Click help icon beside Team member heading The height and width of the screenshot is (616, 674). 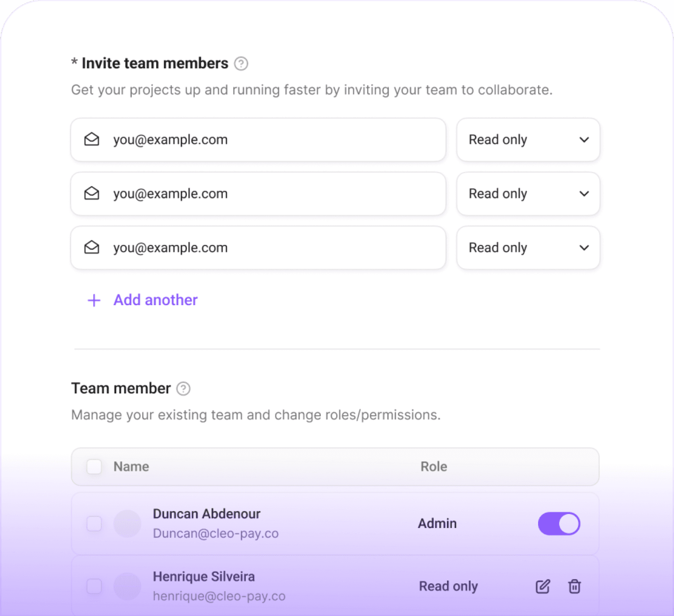click(x=183, y=389)
